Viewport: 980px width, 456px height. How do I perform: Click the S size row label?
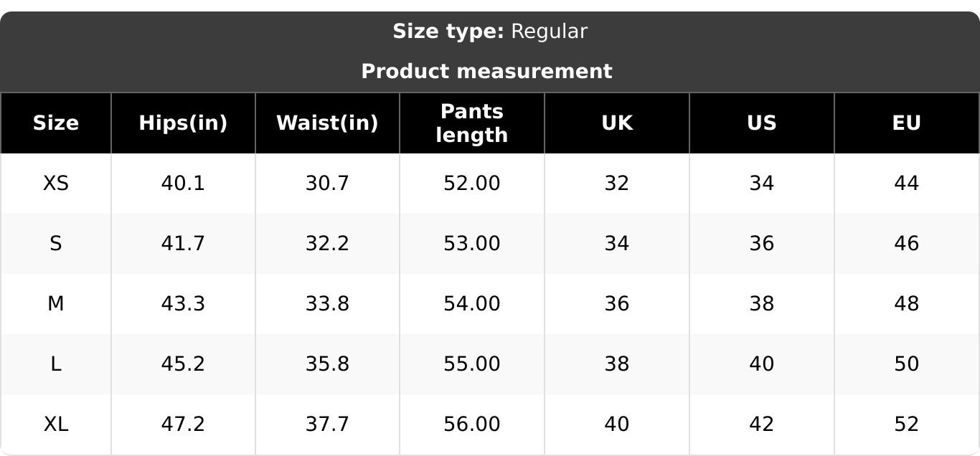[x=56, y=244]
